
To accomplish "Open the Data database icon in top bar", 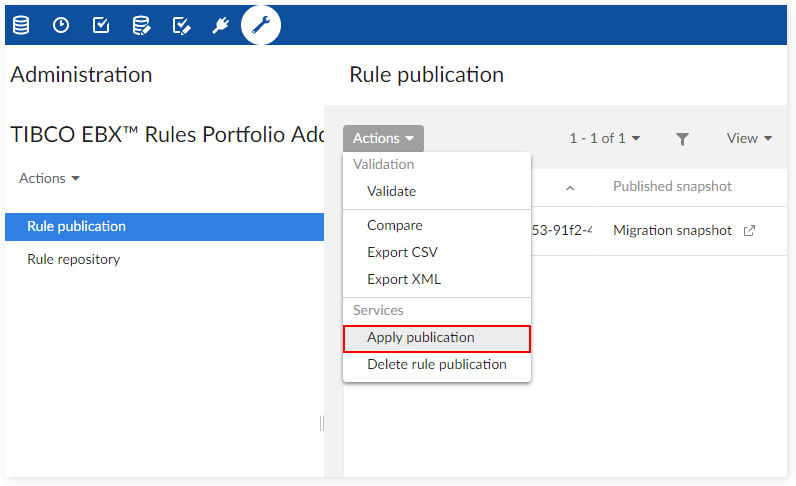I will click(x=21, y=25).
